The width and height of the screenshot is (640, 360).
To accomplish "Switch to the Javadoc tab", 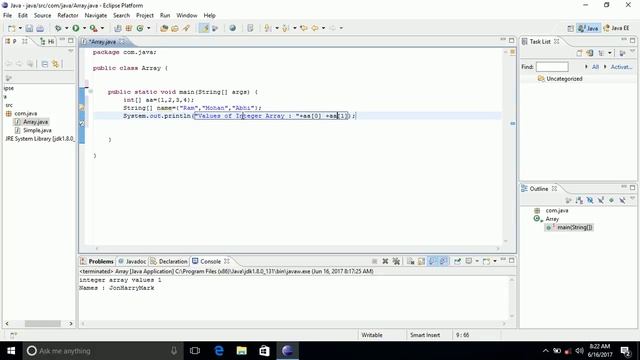I will click(x=132, y=261).
